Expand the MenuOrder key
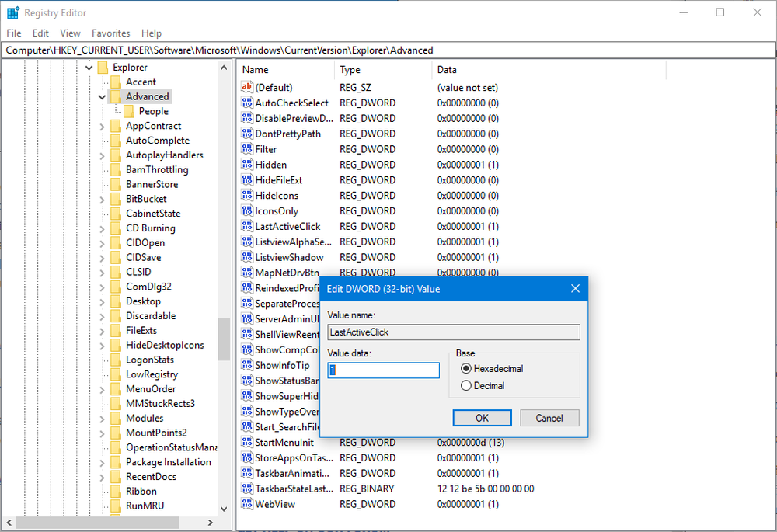 coord(102,389)
